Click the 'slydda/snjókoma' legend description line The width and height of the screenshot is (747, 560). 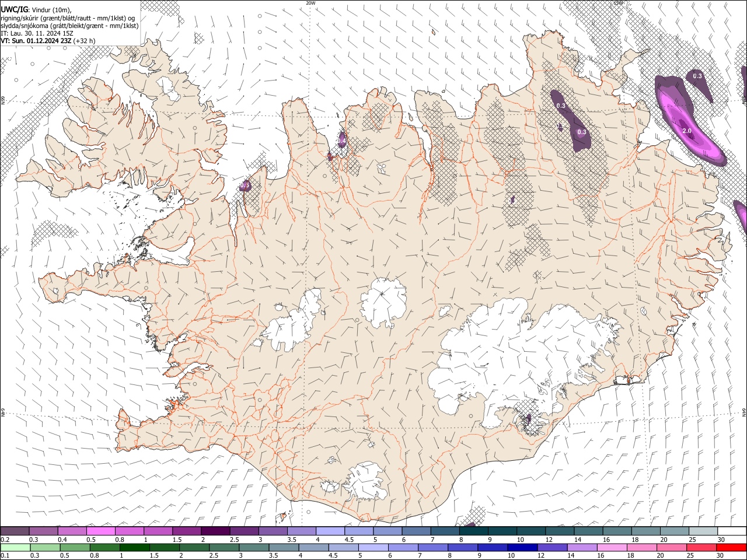tap(69, 26)
